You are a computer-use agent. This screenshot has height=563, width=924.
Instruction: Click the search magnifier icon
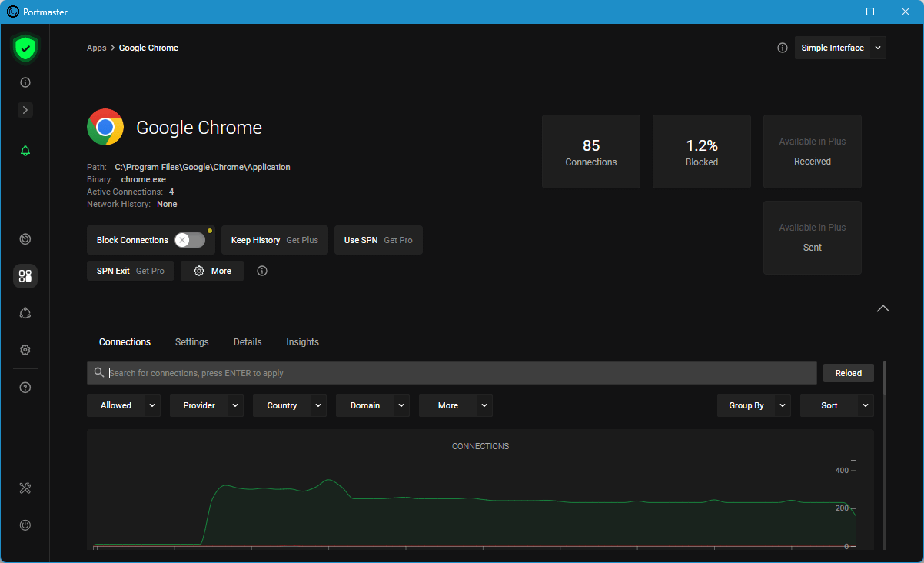pyautogui.click(x=98, y=372)
